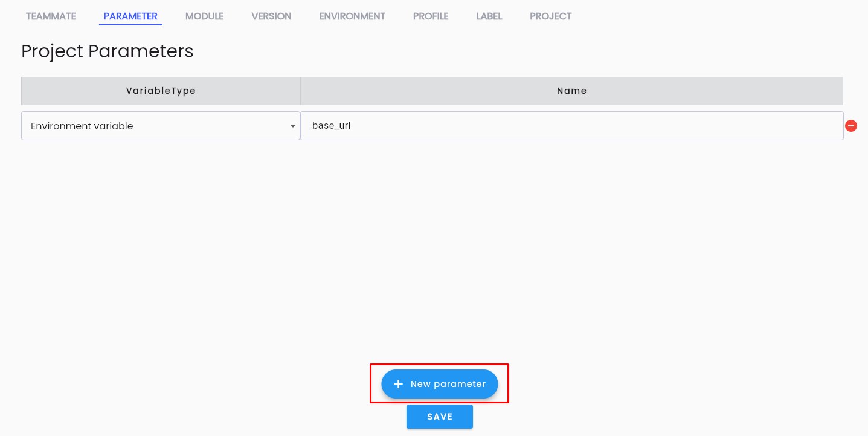Viewport: 868px width, 436px height.
Task: Click the base_url name input field
Action: [x=571, y=126]
